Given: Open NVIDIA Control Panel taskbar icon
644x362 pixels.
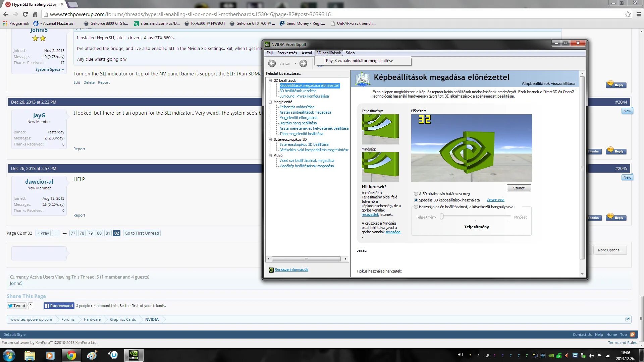Looking at the screenshot, I should click(133, 355).
